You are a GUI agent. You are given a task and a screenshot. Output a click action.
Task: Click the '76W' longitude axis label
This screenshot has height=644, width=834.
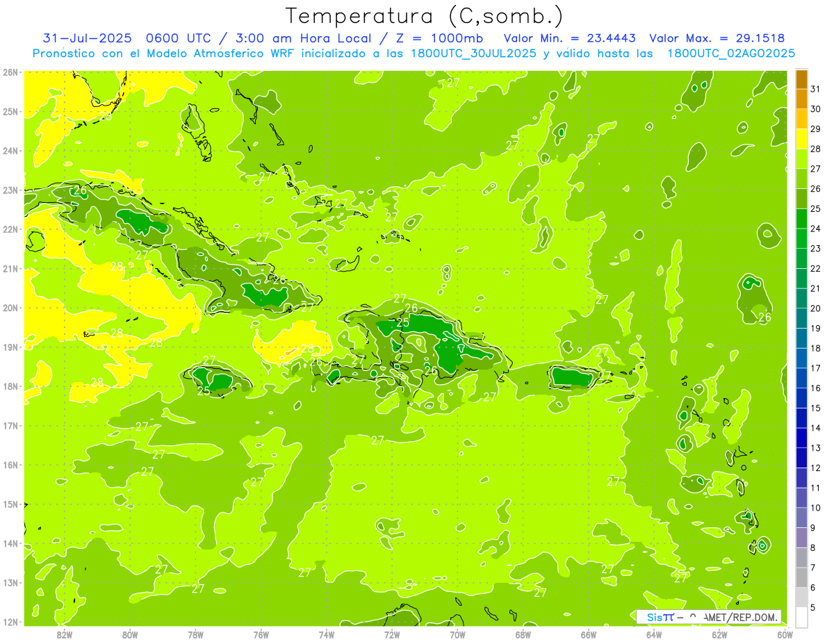pyautogui.click(x=261, y=634)
